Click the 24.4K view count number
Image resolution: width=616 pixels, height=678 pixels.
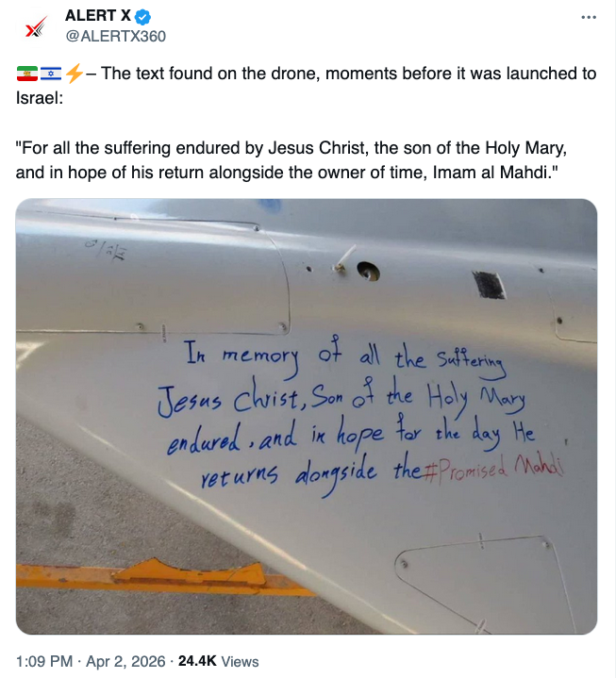click(x=195, y=661)
